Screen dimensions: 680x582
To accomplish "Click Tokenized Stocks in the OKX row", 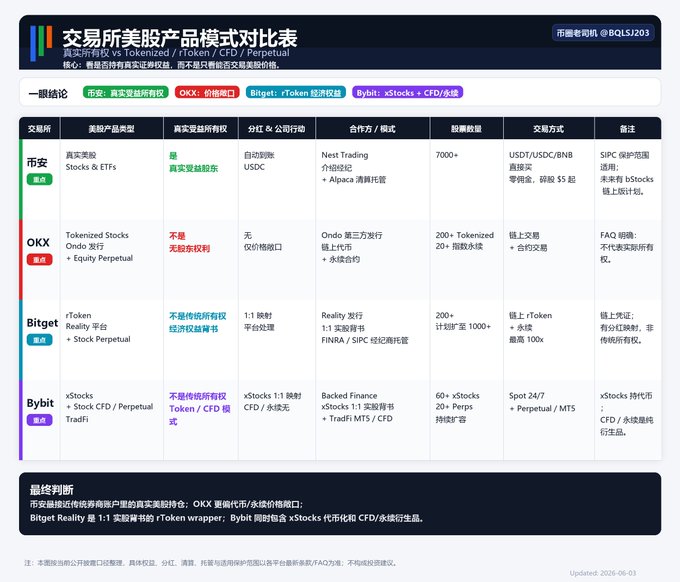I will point(97,235).
